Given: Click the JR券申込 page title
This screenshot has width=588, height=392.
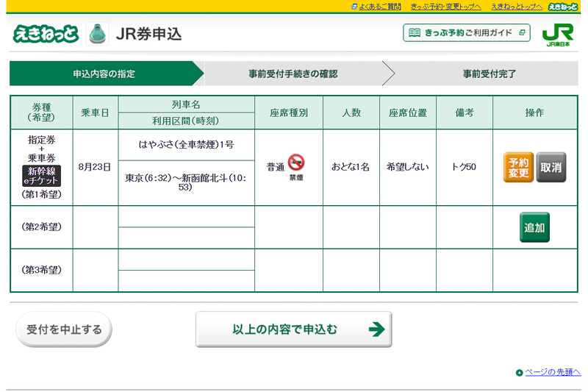Looking at the screenshot, I should (149, 34).
